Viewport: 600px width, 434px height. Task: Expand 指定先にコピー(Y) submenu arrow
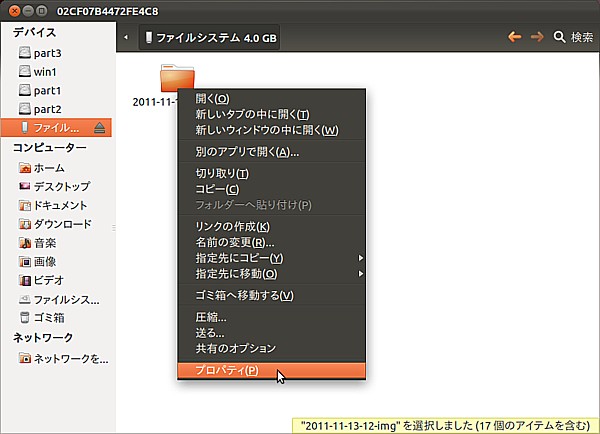[360, 258]
